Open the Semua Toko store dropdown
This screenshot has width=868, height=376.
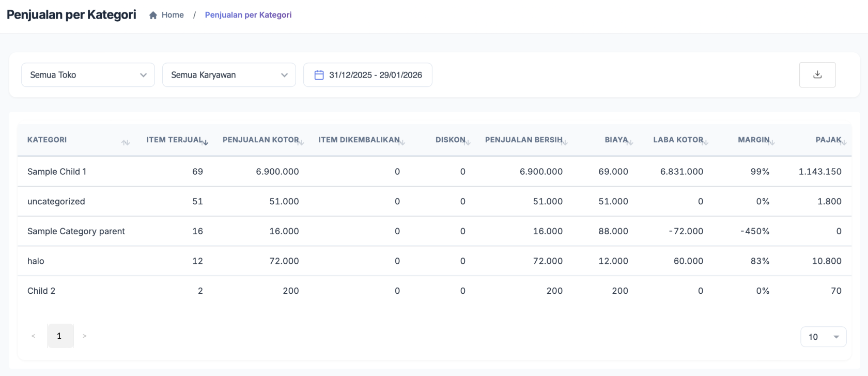pyautogui.click(x=88, y=75)
